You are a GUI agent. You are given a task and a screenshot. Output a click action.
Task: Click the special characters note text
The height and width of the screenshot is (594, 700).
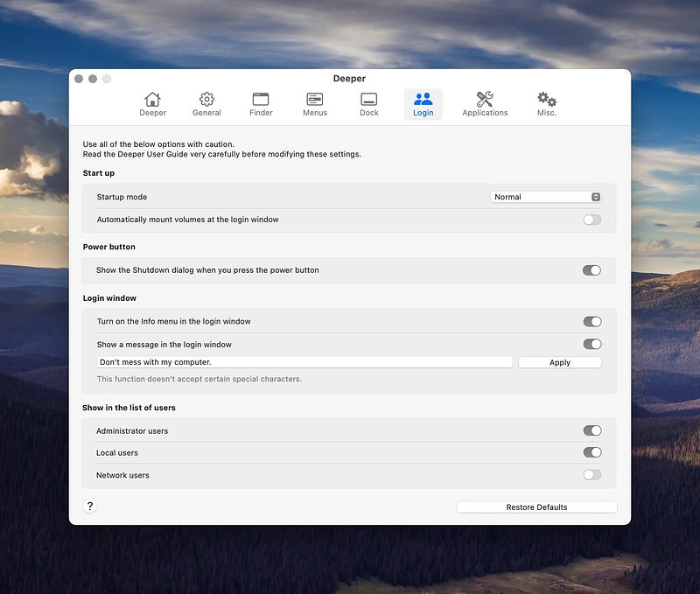199,379
